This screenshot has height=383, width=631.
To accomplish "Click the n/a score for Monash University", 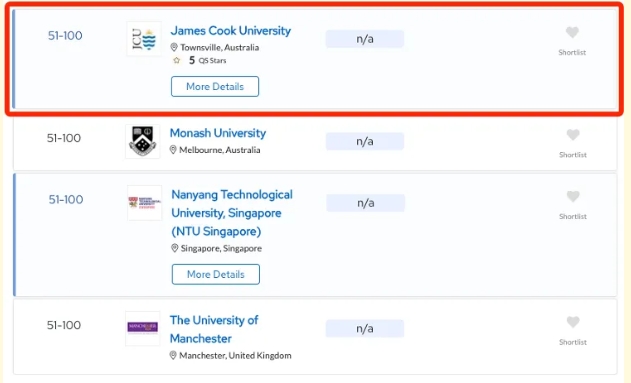I will [x=365, y=141].
